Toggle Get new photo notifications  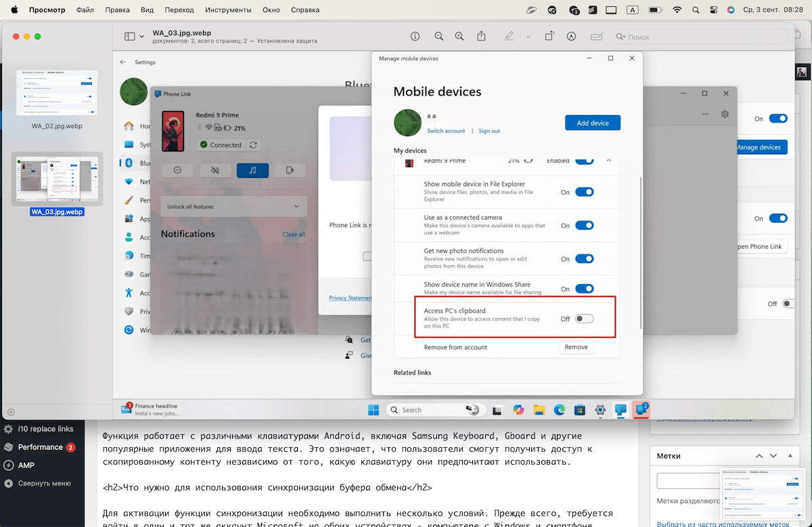585,258
